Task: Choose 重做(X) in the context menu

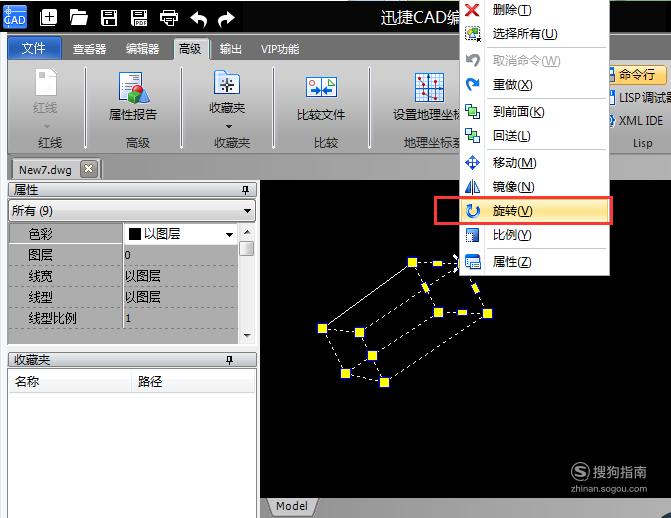Action: coord(534,85)
